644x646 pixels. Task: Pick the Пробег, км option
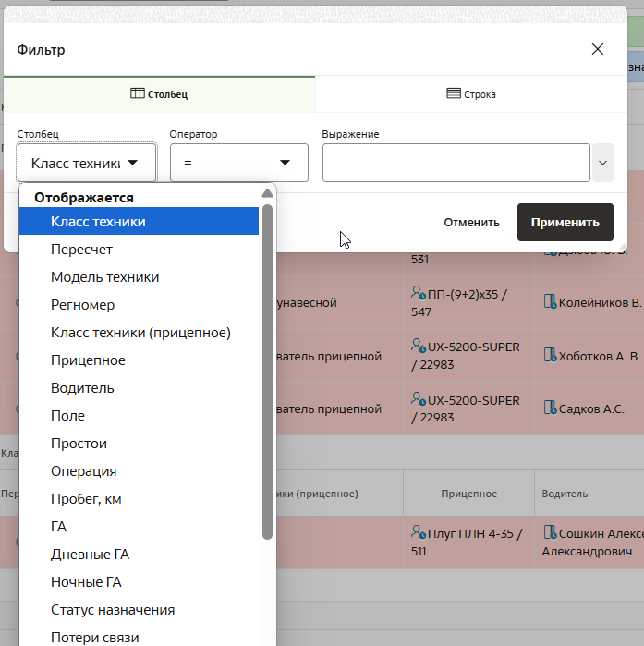(x=86, y=499)
